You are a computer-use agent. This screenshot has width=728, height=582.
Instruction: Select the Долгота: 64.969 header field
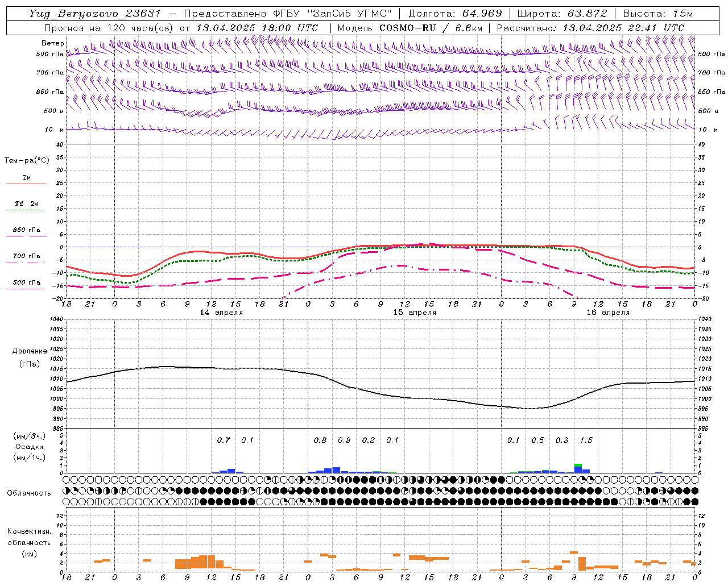click(455, 14)
